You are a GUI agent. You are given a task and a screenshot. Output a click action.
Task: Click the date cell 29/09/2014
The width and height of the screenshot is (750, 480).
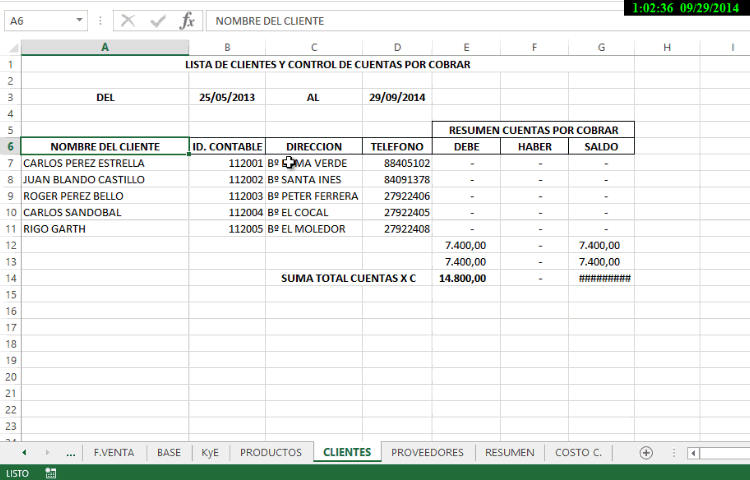397,98
